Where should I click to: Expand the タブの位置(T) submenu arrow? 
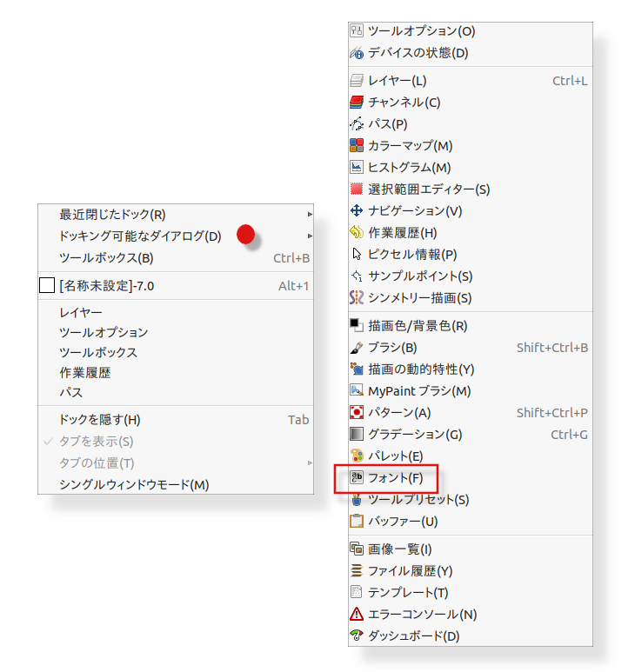click(x=310, y=462)
